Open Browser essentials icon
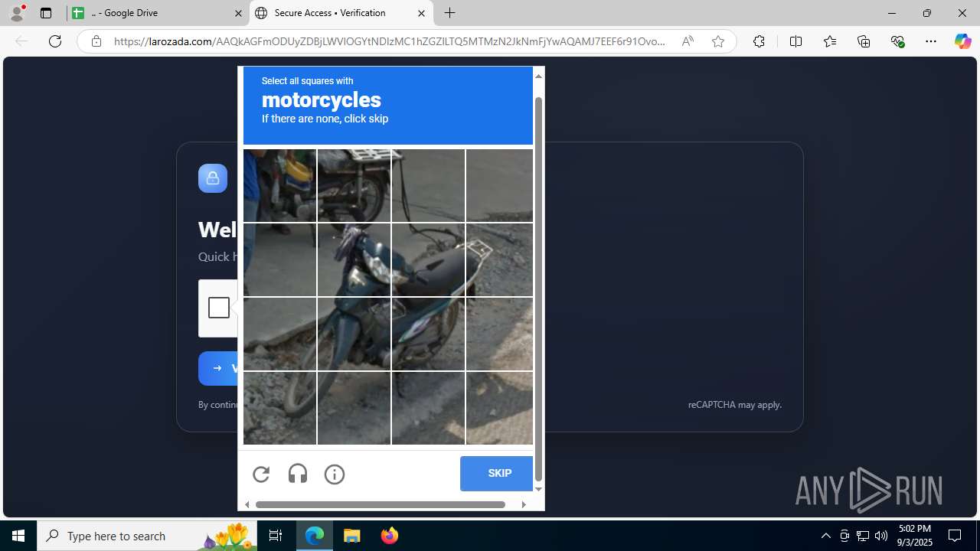Screen dimensions: 980x551 897,41
